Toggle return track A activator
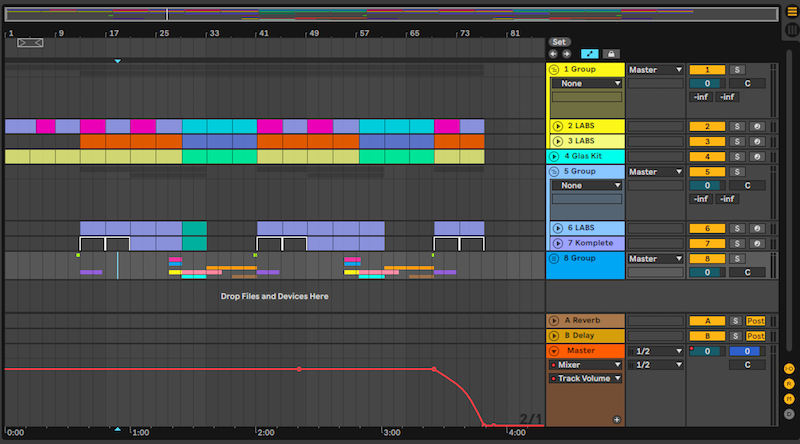 707,321
